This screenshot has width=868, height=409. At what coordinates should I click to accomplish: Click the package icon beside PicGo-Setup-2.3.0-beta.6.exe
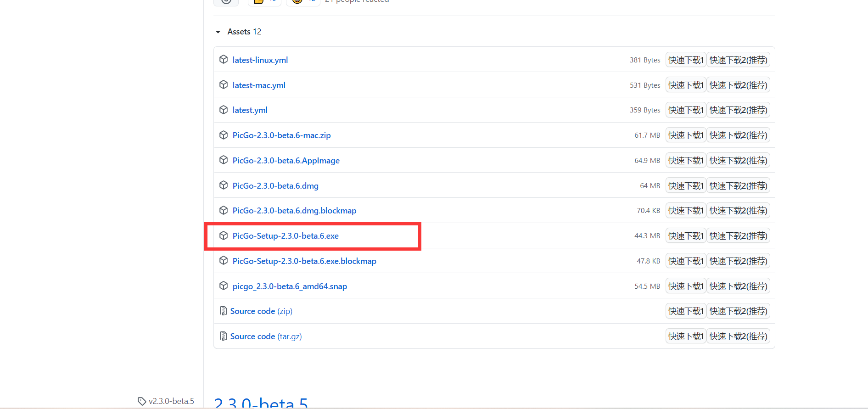click(224, 235)
